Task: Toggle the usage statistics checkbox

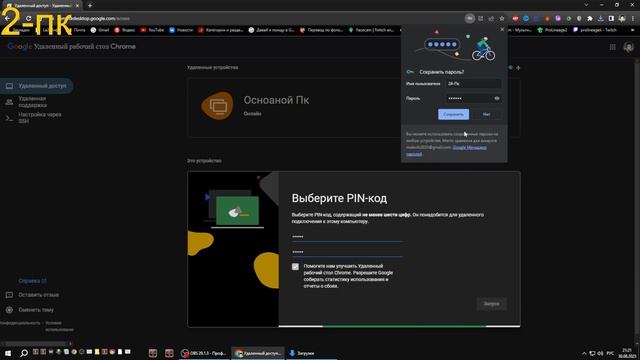Action: 295,267
